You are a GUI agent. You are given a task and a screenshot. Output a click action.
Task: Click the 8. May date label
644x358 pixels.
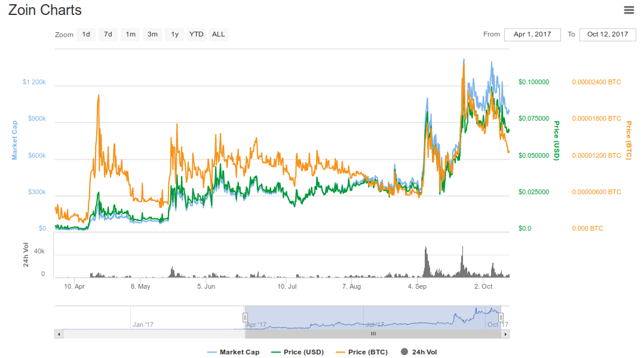pyautogui.click(x=140, y=286)
